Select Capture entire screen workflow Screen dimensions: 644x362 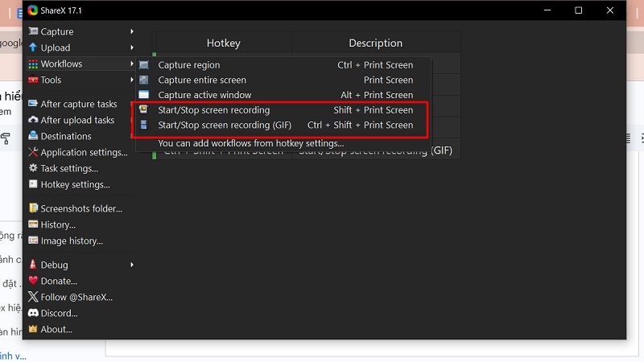(283, 80)
